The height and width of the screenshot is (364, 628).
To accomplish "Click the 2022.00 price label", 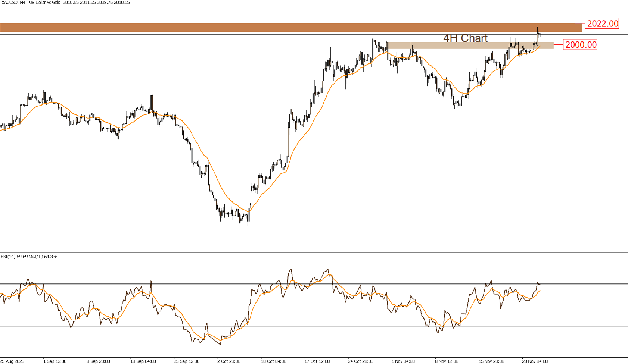I will point(602,23).
